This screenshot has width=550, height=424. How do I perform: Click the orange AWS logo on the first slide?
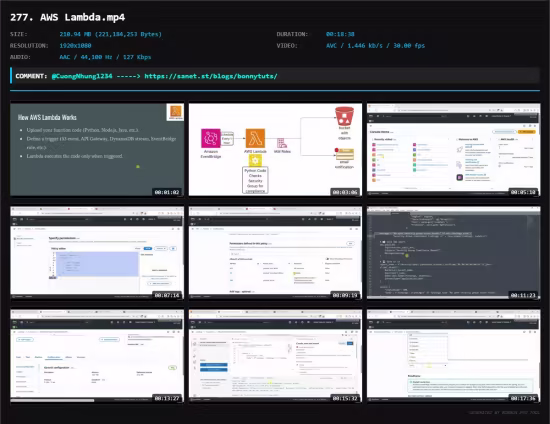175,112
